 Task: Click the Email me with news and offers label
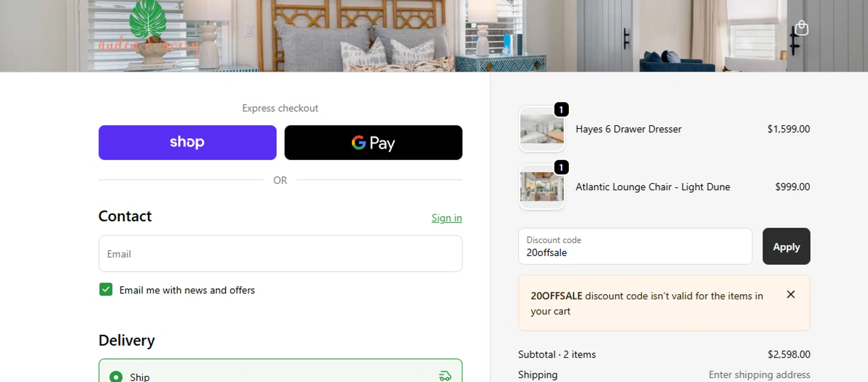187,290
